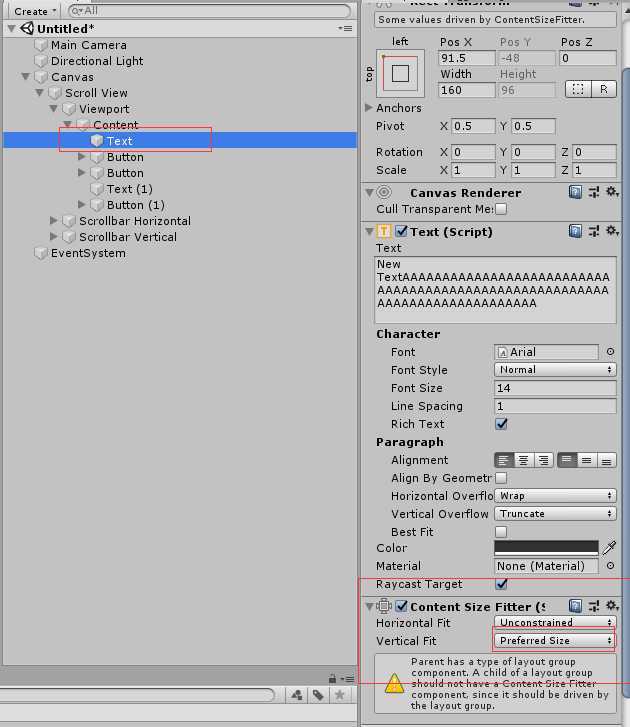Open the Font object picker circle
Image resolution: width=630 pixels, height=727 pixels.
(611, 352)
